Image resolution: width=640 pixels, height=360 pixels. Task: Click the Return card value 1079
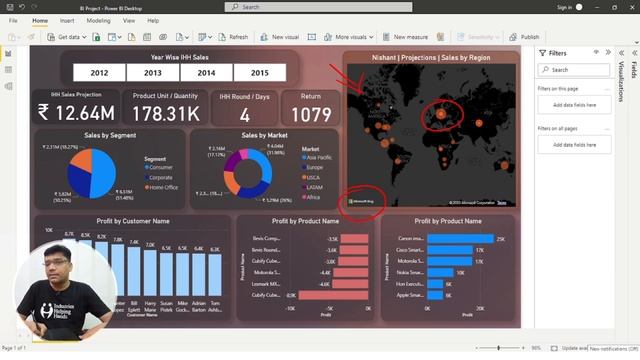click(311, 115)
